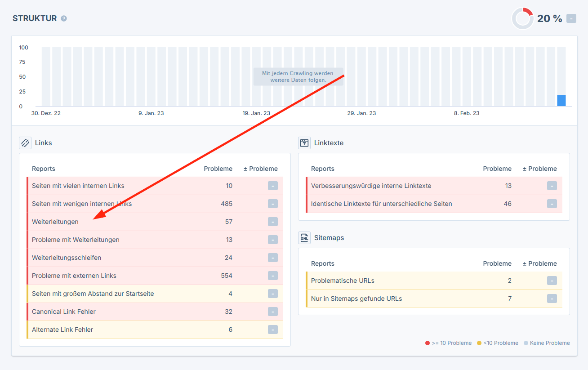Click the yellow <10 Probleme legend dot
This screenshot has width=588, height=370.
479,343
